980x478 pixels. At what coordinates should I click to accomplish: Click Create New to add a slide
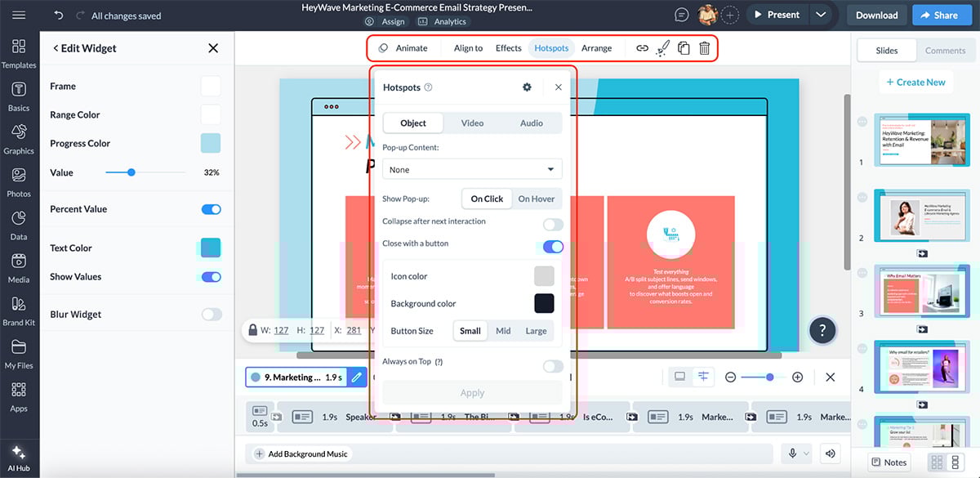[915, 82]
